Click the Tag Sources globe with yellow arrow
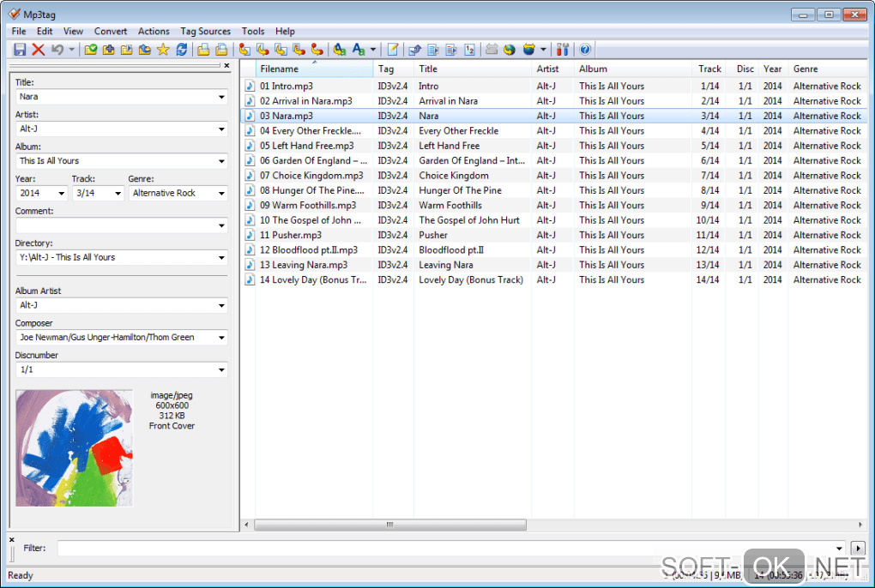 (x=528, y=50)
